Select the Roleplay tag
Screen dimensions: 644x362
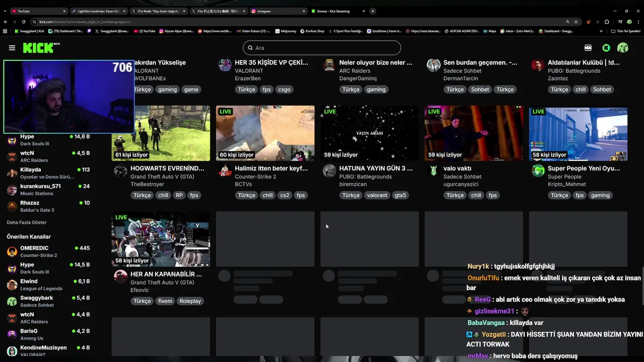click(x=190, y=301)
